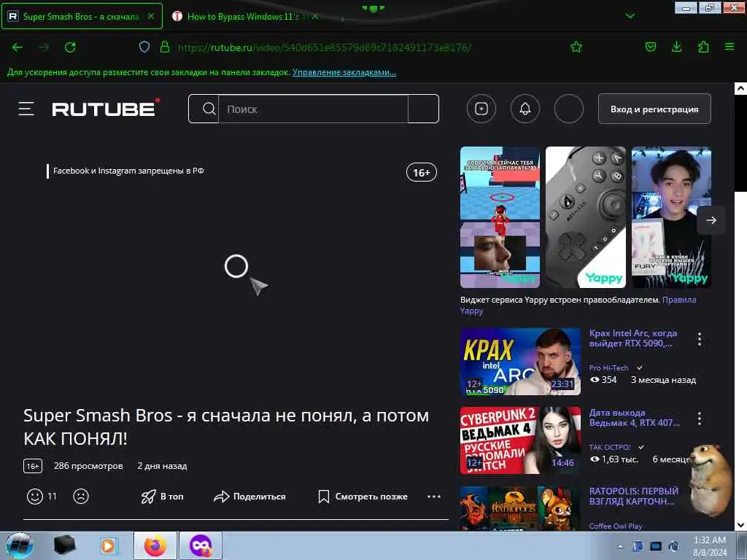Open the Windows Start orb

20,545
